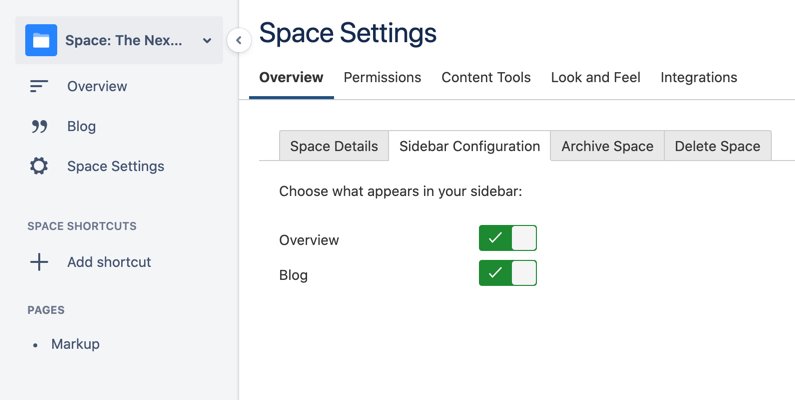Open the Blog link in sidebar

(81, 127)
